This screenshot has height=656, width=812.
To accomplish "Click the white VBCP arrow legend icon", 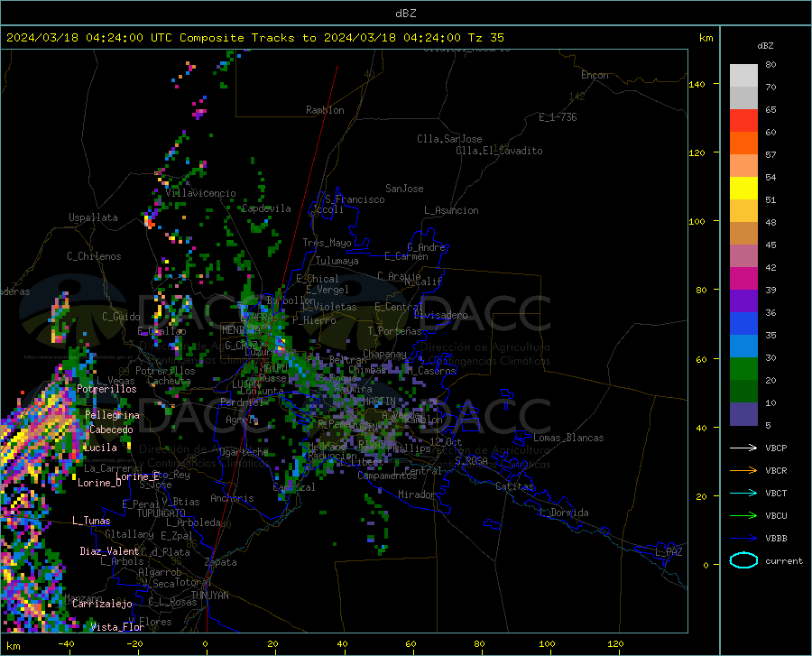I will (x=743, y=448).
